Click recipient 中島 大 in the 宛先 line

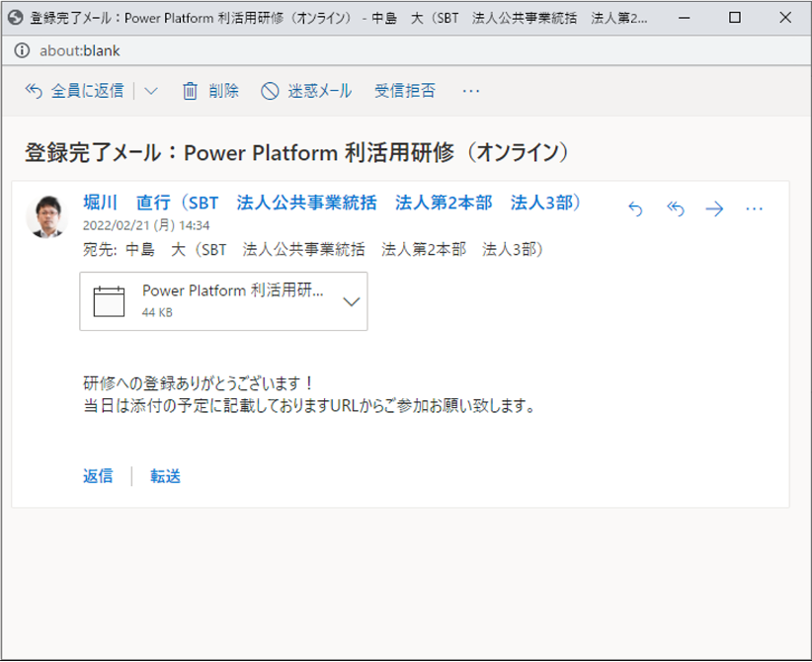coord(334,250)
